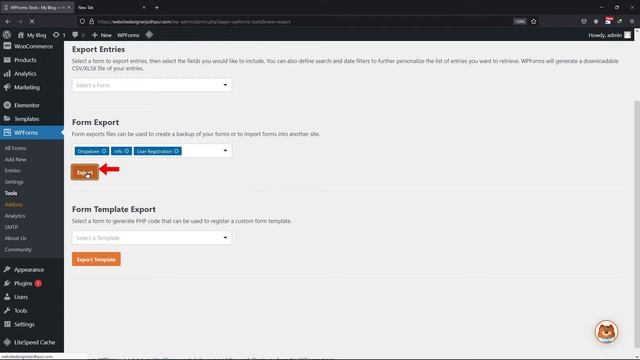640x360 pixels.
Task: Open SMTP submenu under WPForms
Action: [11, 227]
